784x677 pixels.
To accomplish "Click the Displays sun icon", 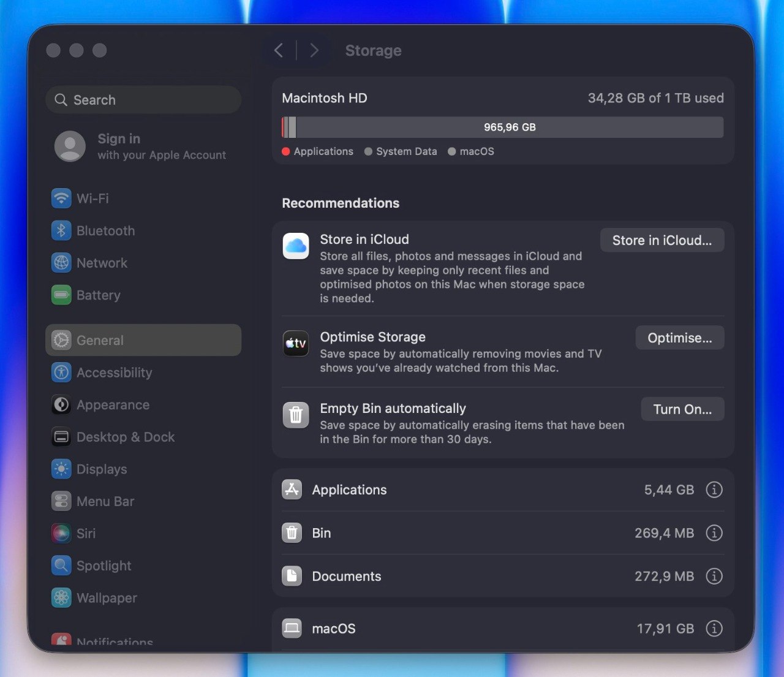I will coord(61,469).
